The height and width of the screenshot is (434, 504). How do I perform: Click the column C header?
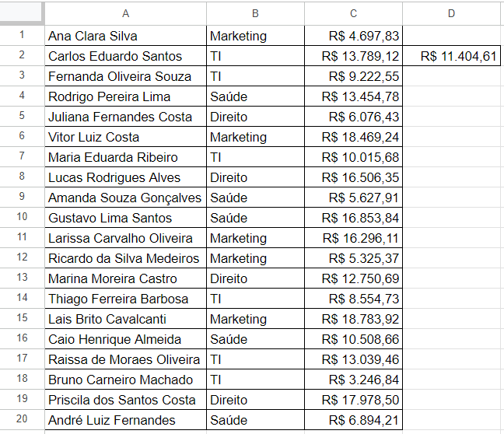[353, 13]
